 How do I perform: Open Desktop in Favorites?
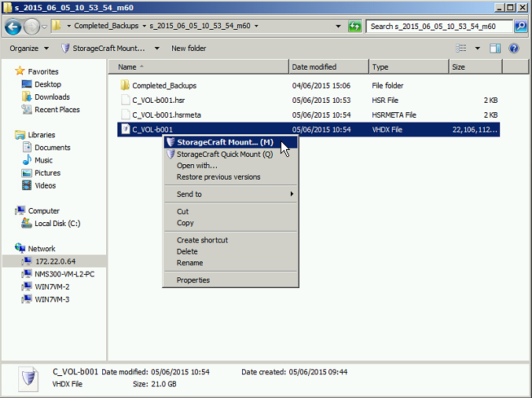coord(41,84)
